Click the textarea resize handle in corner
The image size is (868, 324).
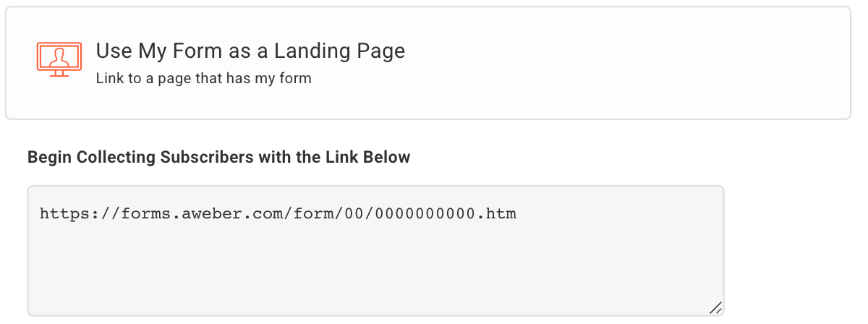715,307
